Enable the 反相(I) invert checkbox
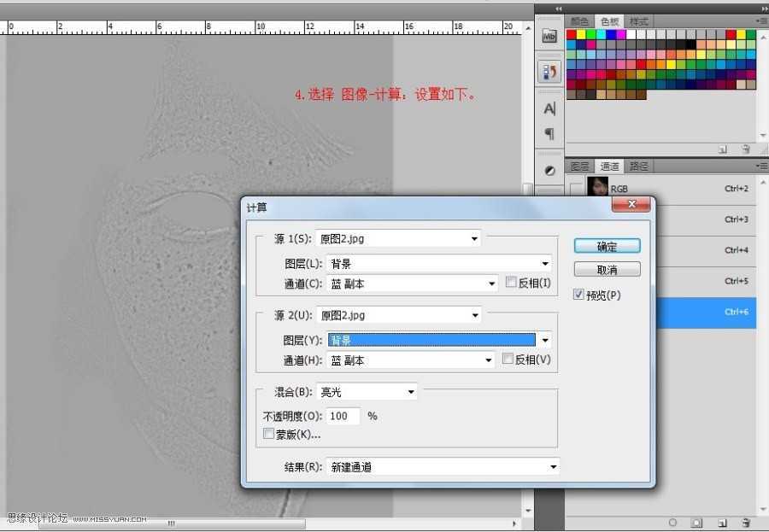The width and height of the screenshot is (769, 532). [x=509, y=283]
